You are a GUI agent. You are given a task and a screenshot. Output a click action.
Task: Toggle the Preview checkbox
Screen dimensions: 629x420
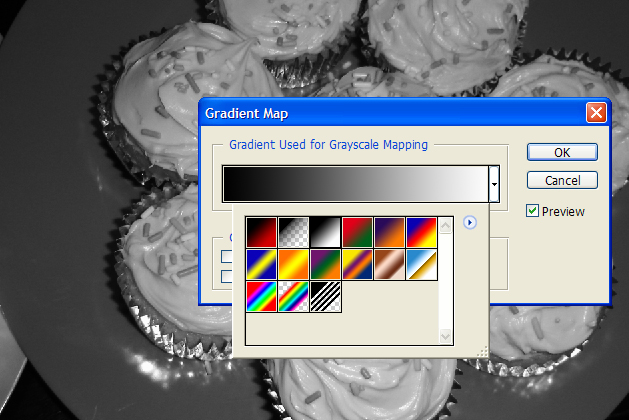coord(534,211)
